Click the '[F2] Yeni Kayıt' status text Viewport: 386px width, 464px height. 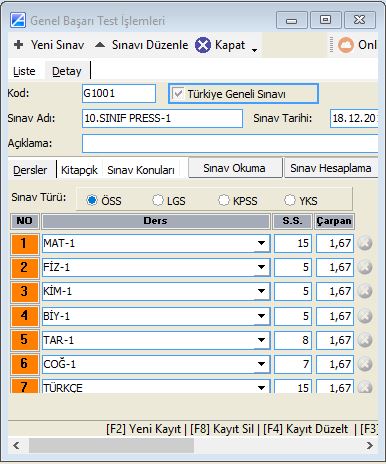144,429
